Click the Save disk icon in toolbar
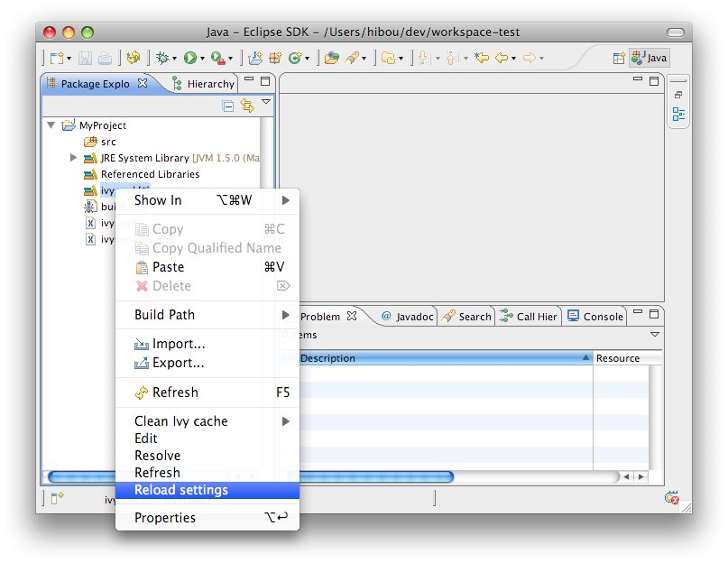728x563 pixels. point(84,58)
